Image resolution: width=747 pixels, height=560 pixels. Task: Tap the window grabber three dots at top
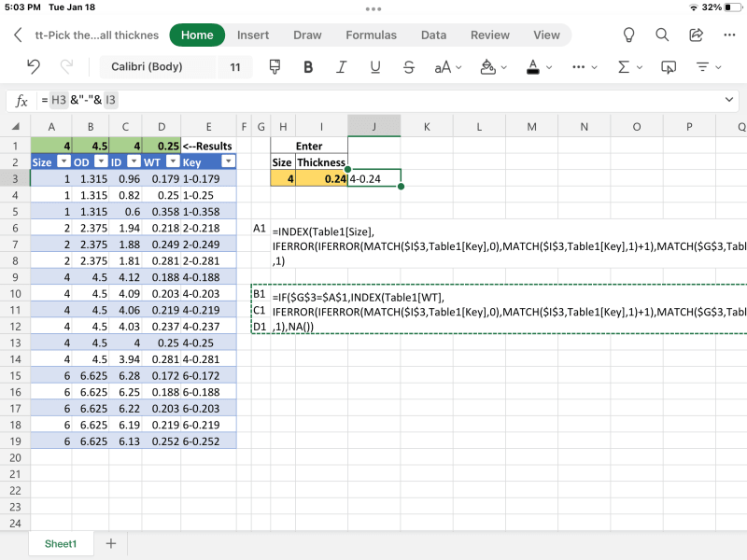pos(373,9)
